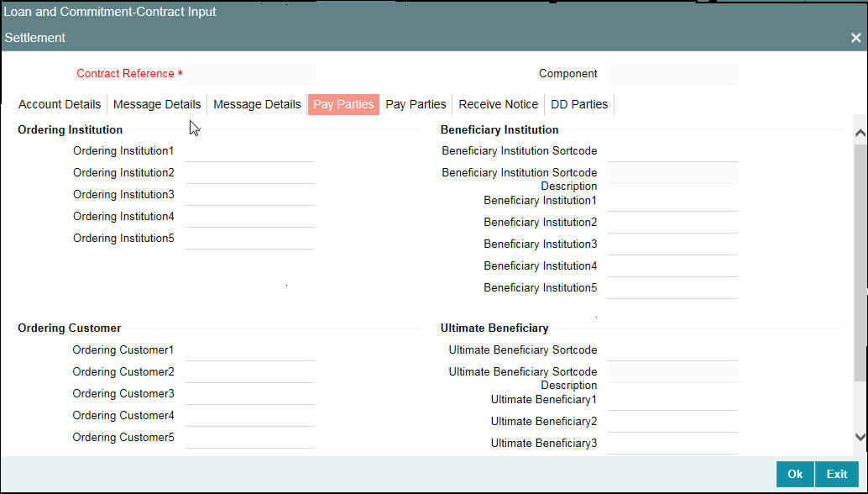Click the Ordering Institution4 input
868x494 pixels.
coord(250,217)
